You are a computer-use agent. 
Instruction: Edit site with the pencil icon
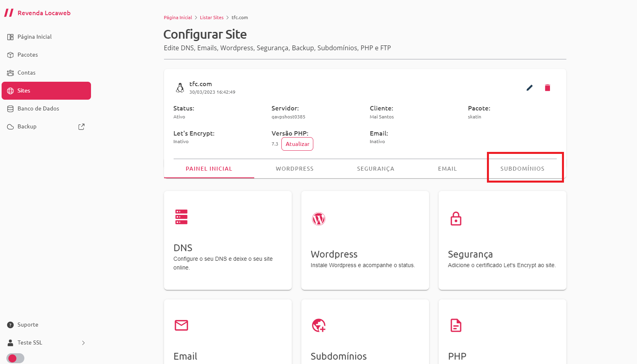530,88
